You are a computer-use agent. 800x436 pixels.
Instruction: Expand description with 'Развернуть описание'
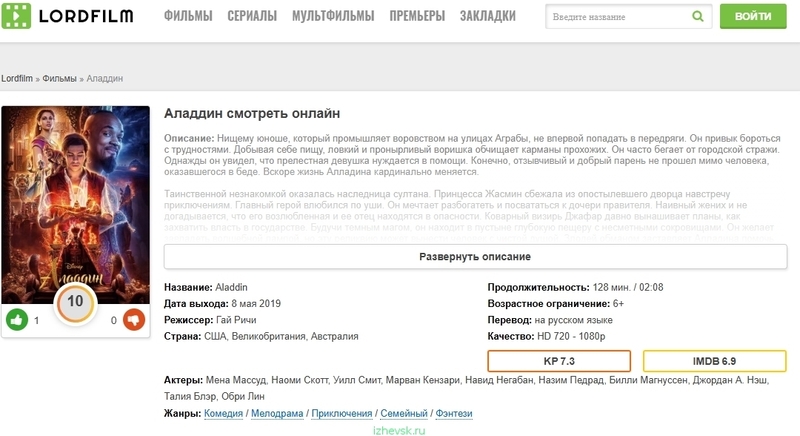pos(475,257)
